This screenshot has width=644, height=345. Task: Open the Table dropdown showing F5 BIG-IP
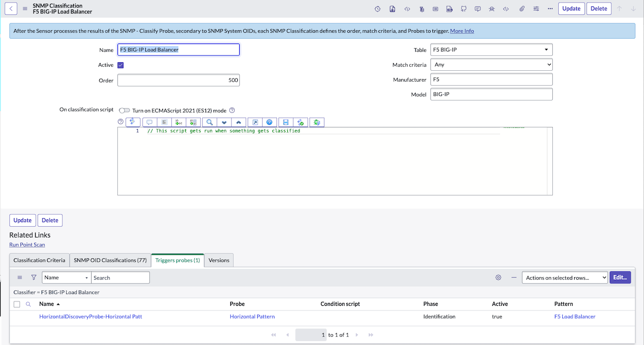tap(491, 49)
